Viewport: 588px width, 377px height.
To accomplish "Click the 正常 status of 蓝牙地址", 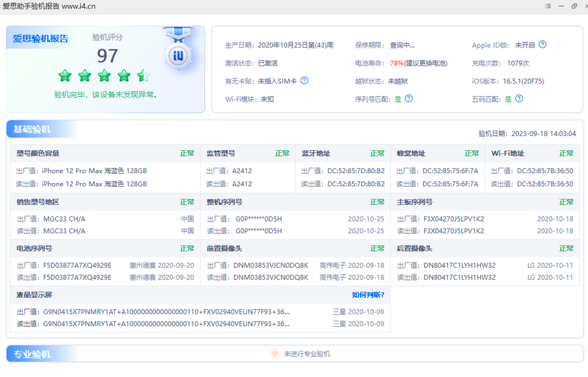I will coord(377,153).
